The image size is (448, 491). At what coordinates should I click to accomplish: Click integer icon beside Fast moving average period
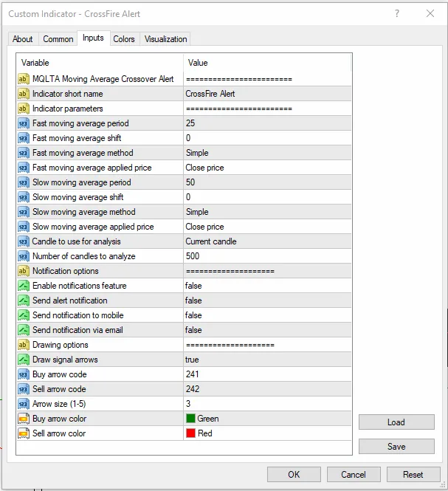23,123
